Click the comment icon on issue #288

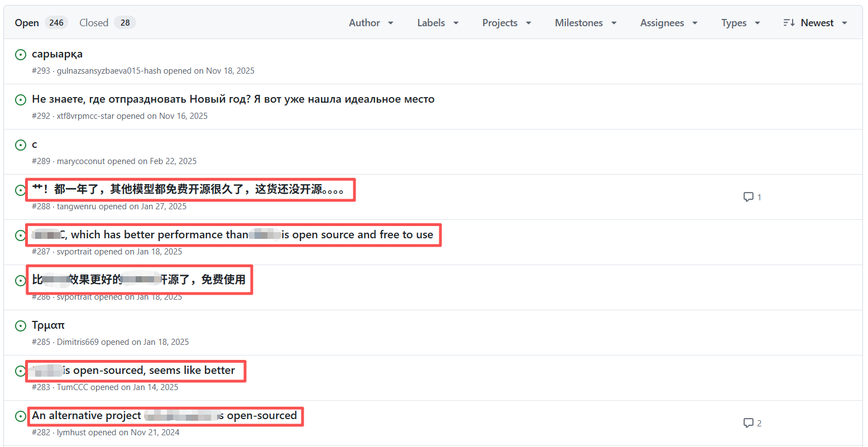[x=749, y=197]
